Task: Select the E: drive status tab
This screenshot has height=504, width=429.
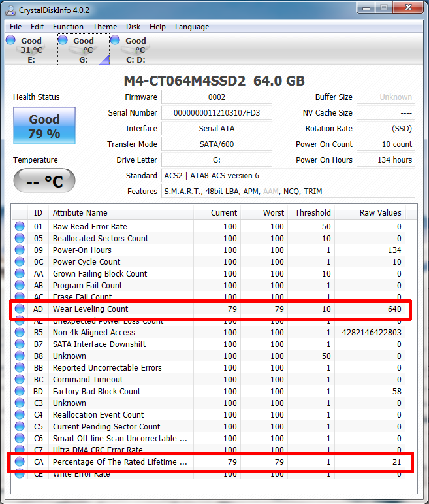Action: click(31, 49)
